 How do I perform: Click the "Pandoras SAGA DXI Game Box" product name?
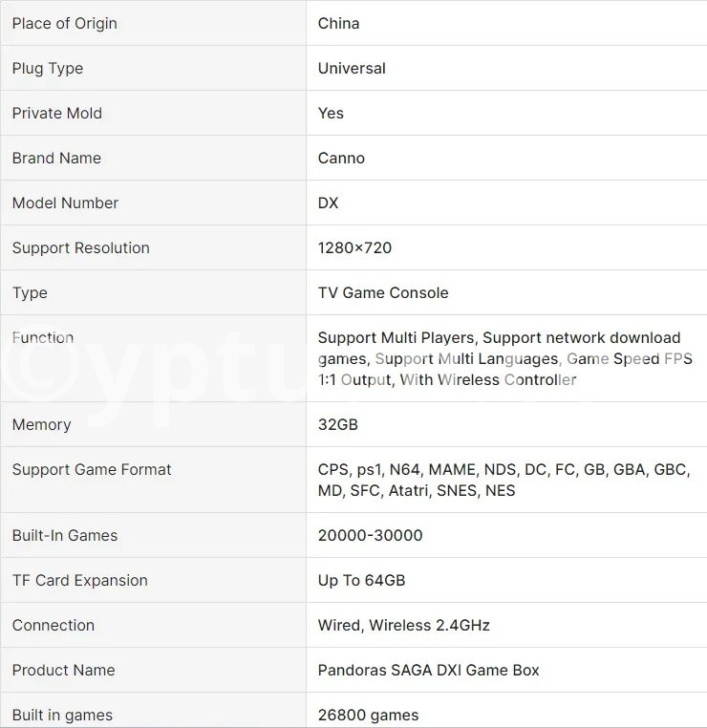(428, 670)
